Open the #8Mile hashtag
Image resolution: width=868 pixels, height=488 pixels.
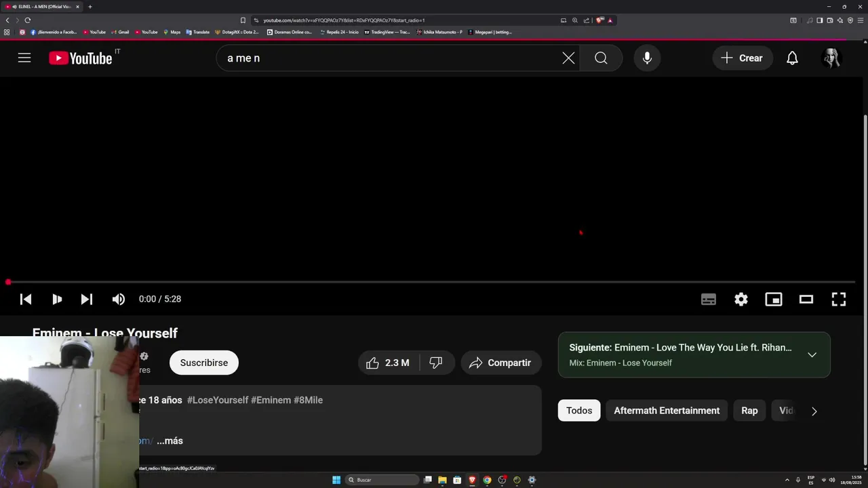coord(308,400)
